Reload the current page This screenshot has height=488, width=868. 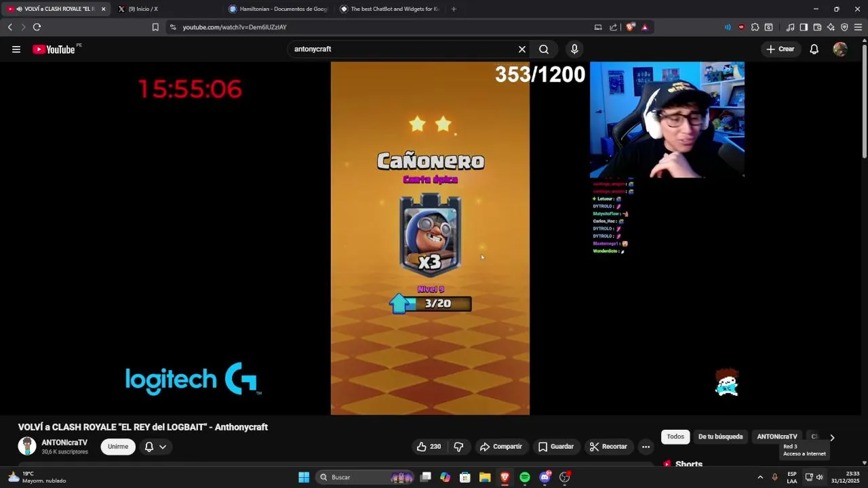click(37, 27)
